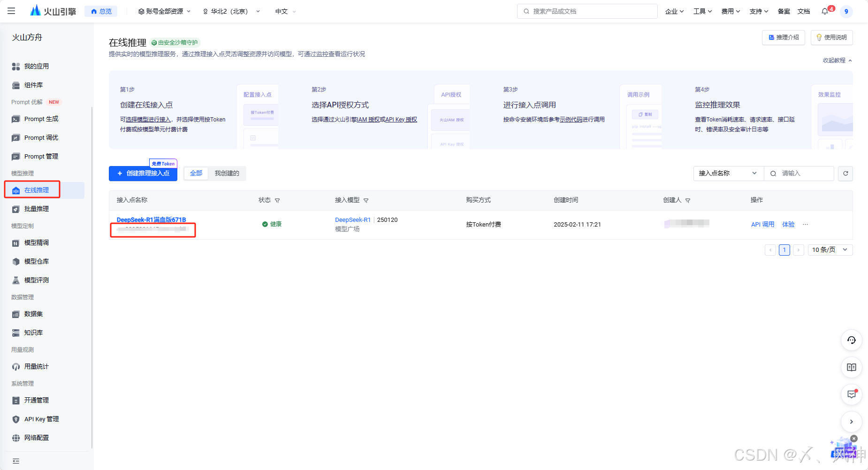Open the customer service headset button

(852, 340)
